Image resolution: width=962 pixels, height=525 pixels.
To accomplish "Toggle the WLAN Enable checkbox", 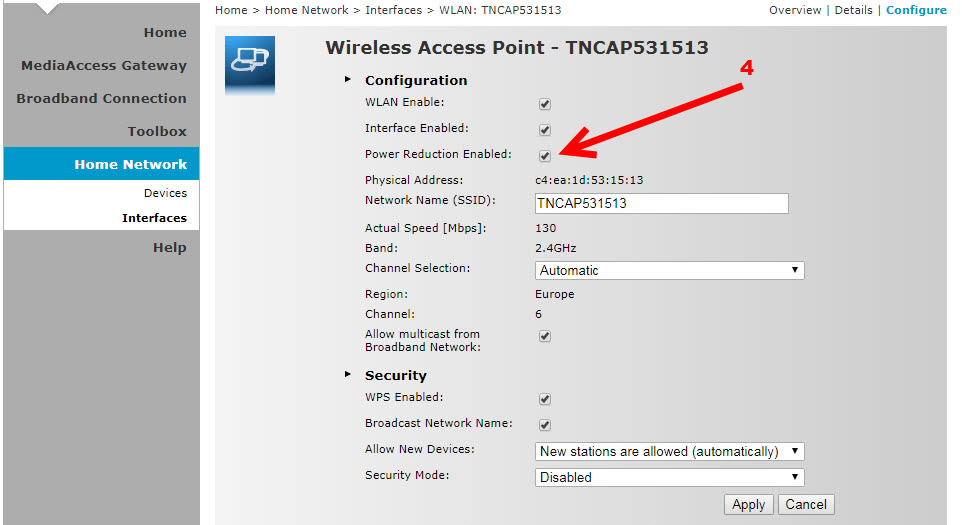I will [545, 104].
